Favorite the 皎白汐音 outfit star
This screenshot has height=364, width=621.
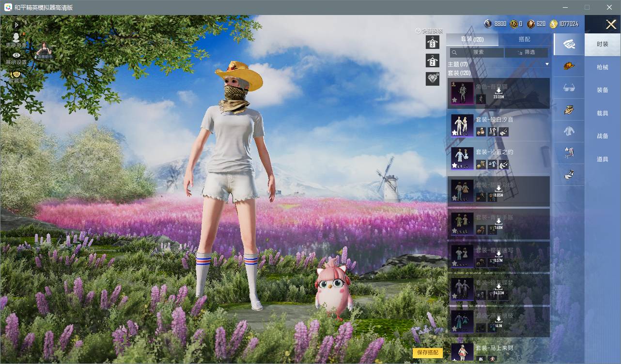tap(454, 132)
